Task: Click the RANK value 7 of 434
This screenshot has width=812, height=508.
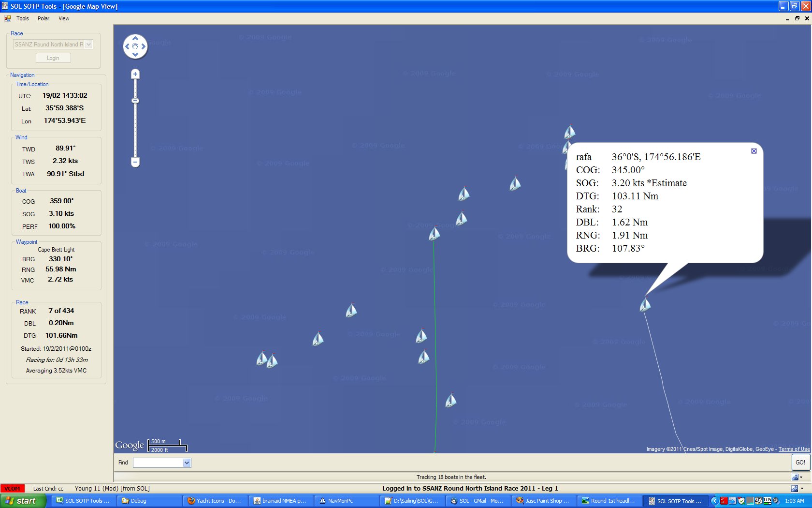Action: (x=61, y=311)
